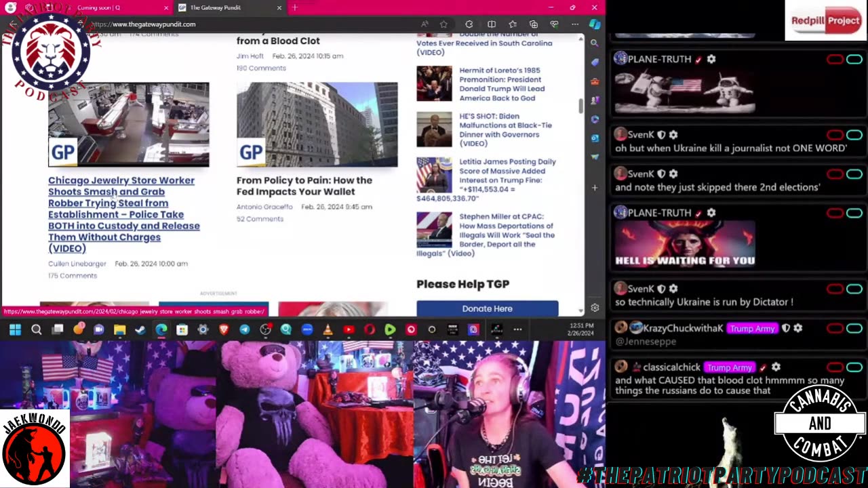Open gear on SvenK 'Dictator' message

(673, 289)
